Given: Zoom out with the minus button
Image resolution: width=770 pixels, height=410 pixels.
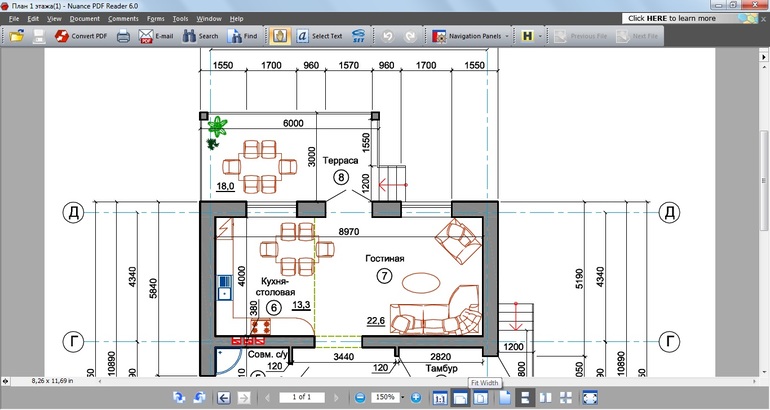Looking at the screenshot, I should click(360, 398).
